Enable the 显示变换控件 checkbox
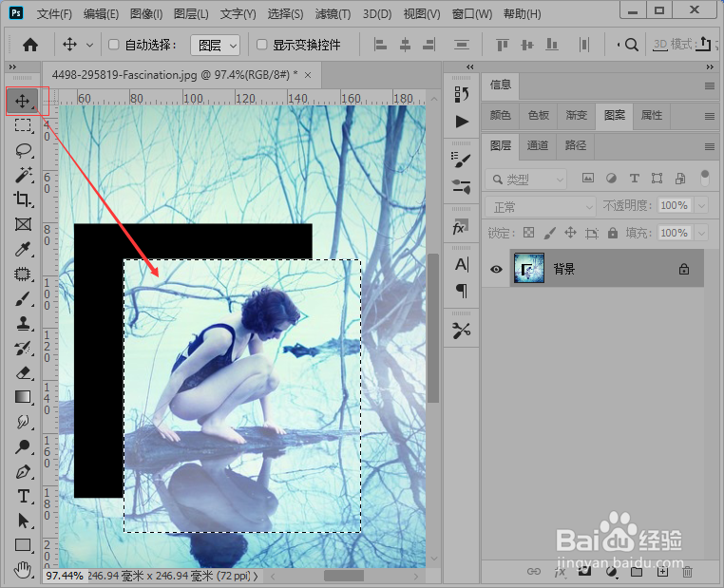The image size is (724, 588). click(x=262, y=45)
